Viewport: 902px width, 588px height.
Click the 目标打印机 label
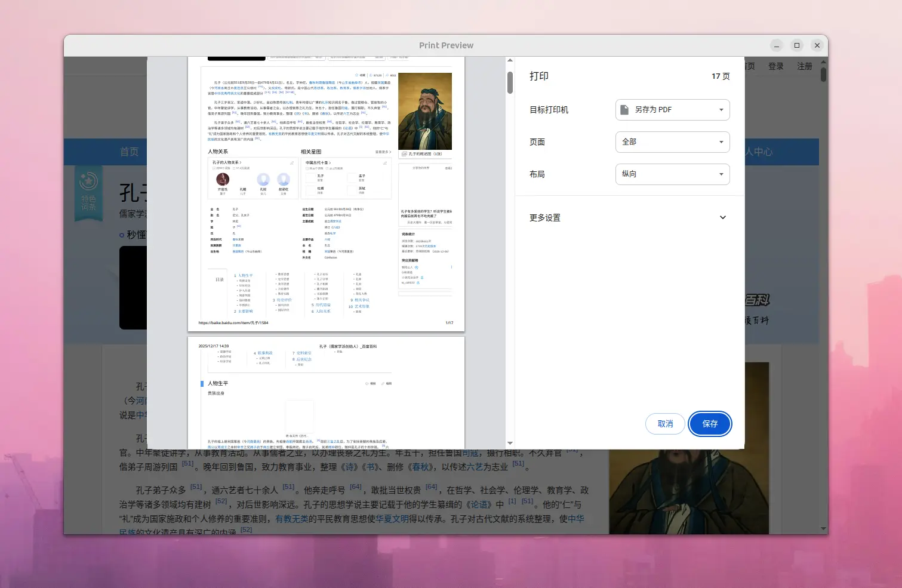click(549, 110)
